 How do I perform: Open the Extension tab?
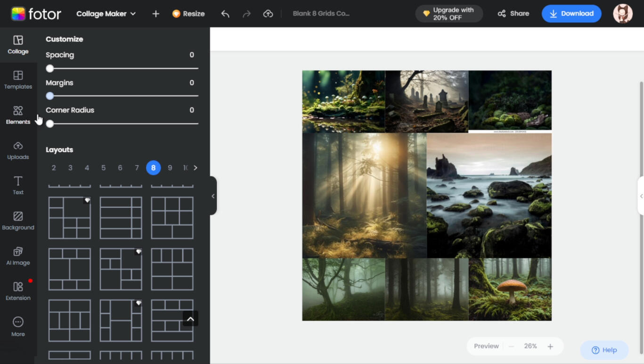pos(18,291)
